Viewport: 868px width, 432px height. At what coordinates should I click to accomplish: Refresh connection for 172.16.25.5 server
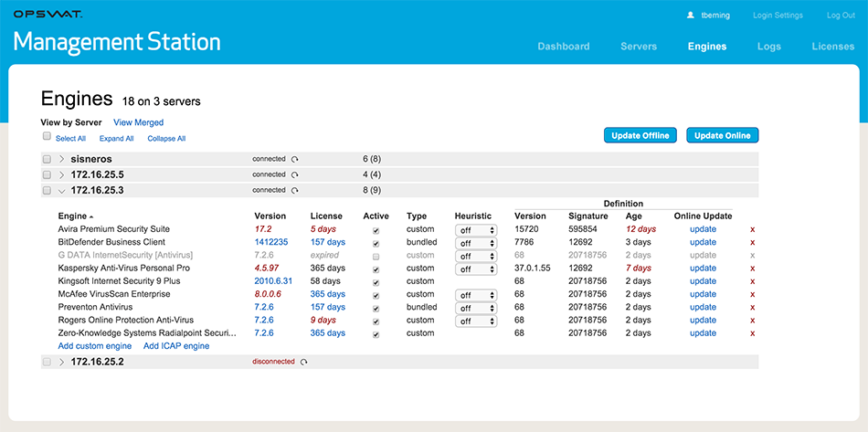pyautogui.click(x=295, y=174)
